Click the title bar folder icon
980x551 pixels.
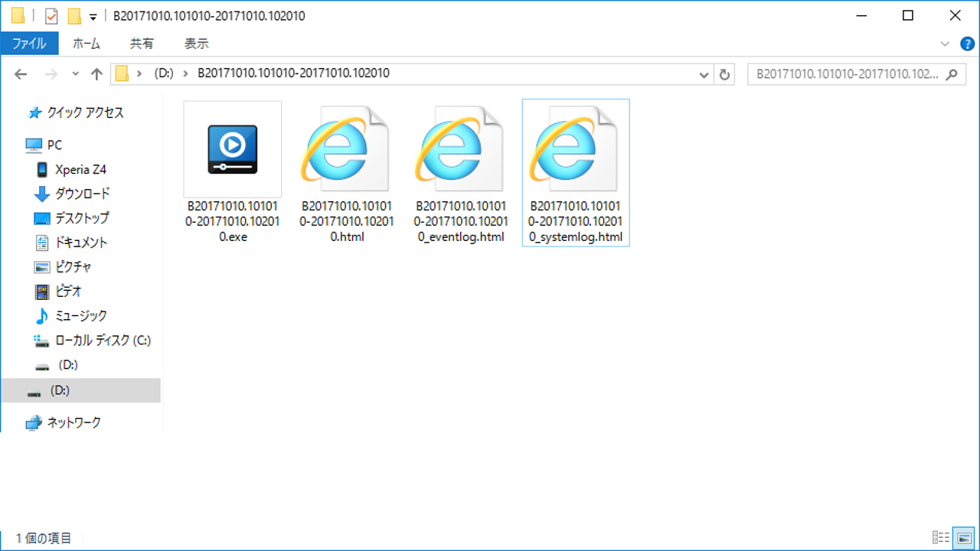click(x=18, y=15)
